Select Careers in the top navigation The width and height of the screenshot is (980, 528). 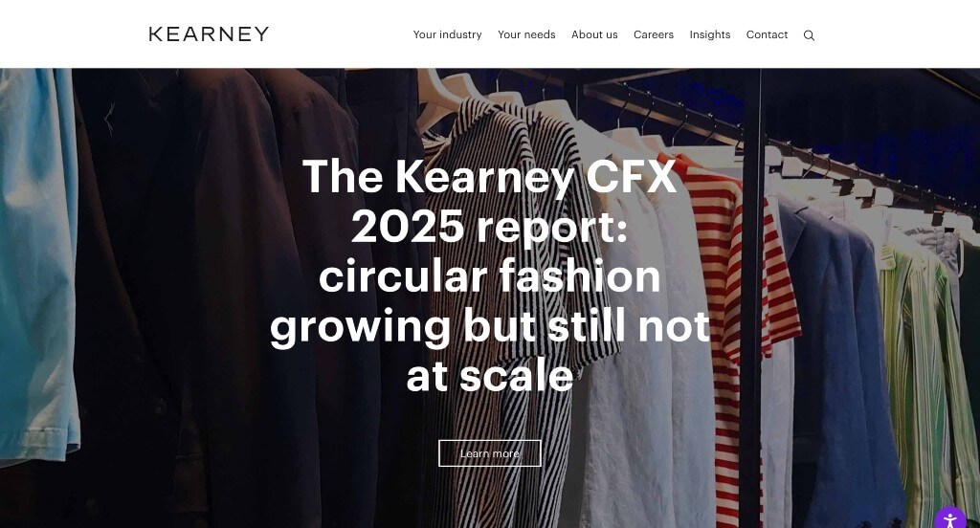coord(653,35)
